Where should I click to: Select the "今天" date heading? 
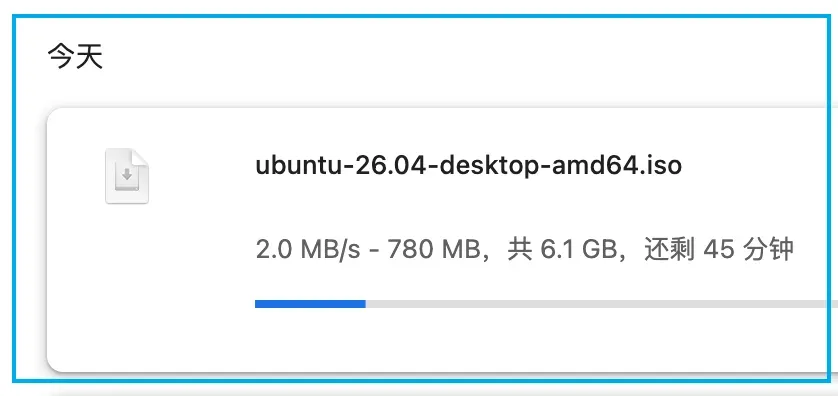tap(75, 56)
